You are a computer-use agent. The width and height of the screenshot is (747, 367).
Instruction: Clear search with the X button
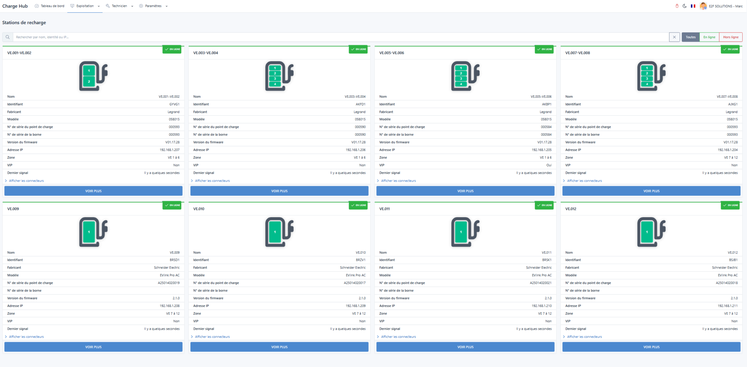pos(674,37)
